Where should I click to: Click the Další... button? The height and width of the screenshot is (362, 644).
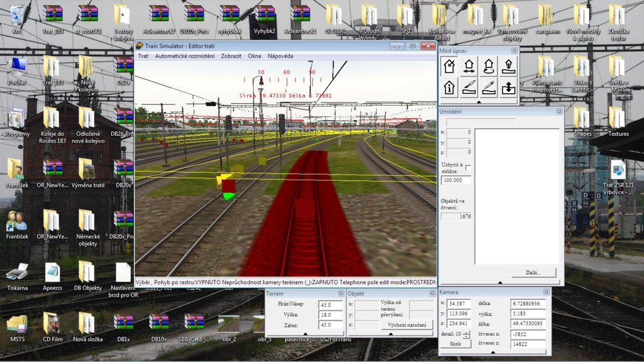pyautogui.click(x=533, y=273)
